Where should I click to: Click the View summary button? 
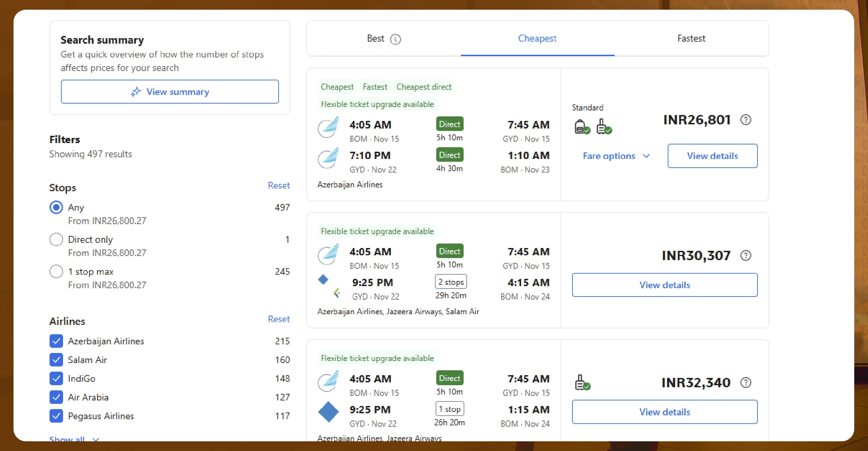[170, 92]
